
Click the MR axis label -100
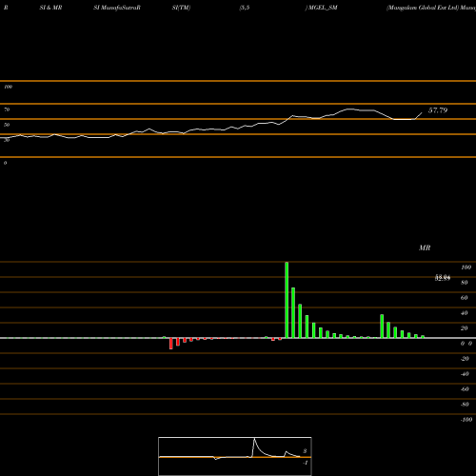pyautogui.click(x=466, y=420)
